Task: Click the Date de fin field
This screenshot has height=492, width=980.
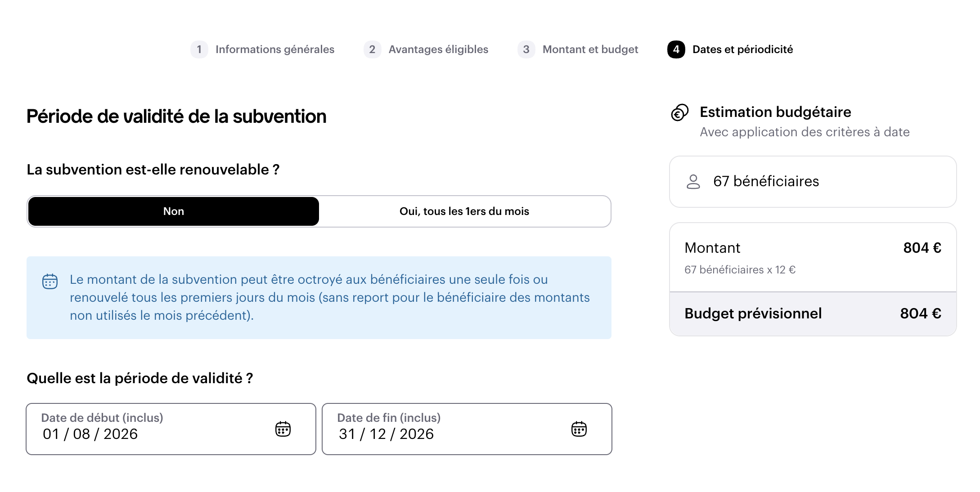Action: 467,429
